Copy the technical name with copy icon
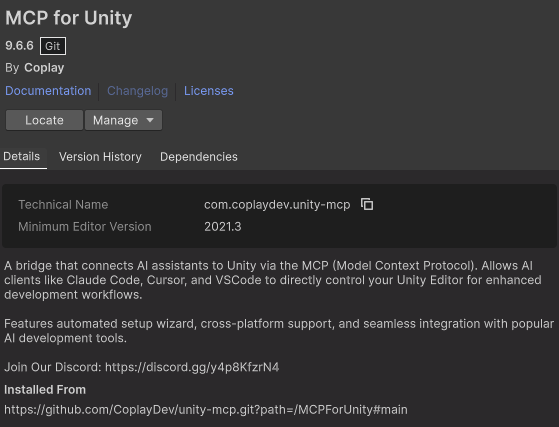The width and height of the screenshot is (559, 427). 367,205
